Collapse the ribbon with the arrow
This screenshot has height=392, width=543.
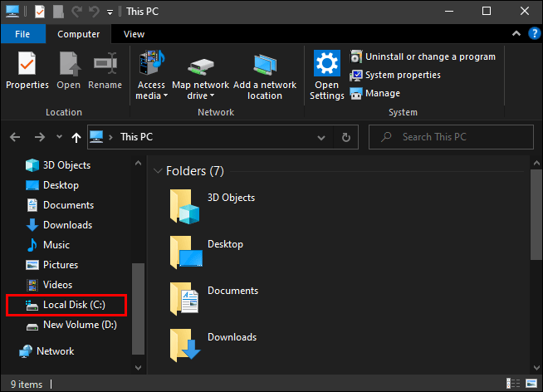click(516, 33)
